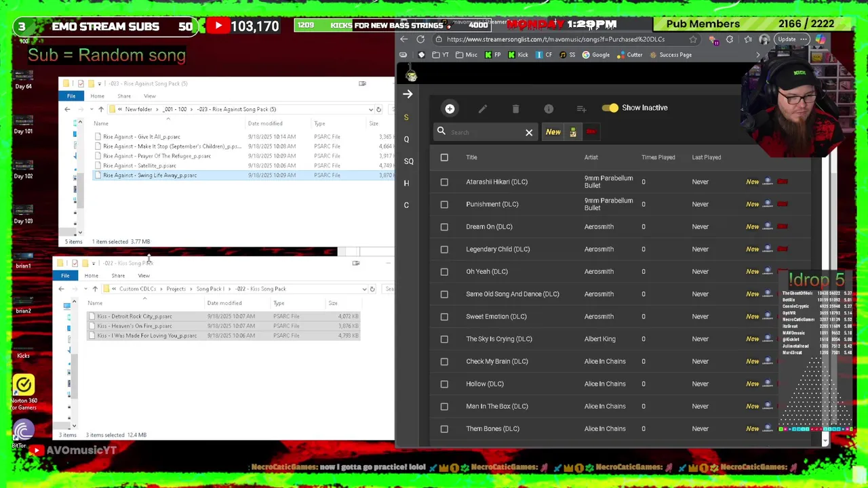Open the Share tab in Rise Against window
The image size is (868, 488).
(123, 96)
